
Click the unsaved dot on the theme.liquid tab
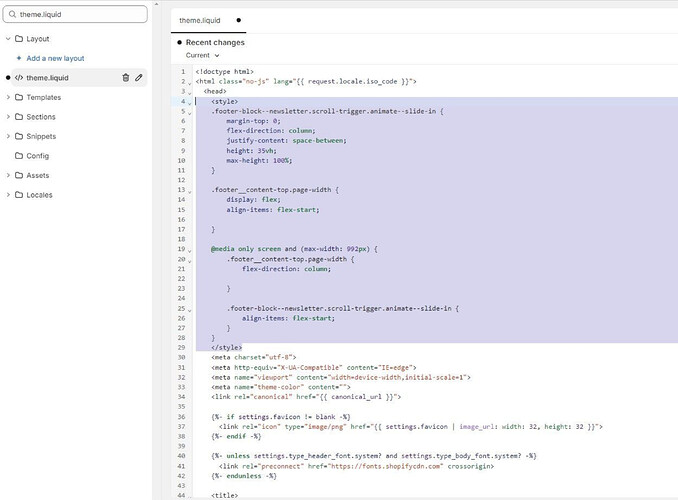[x=239, y=20]
